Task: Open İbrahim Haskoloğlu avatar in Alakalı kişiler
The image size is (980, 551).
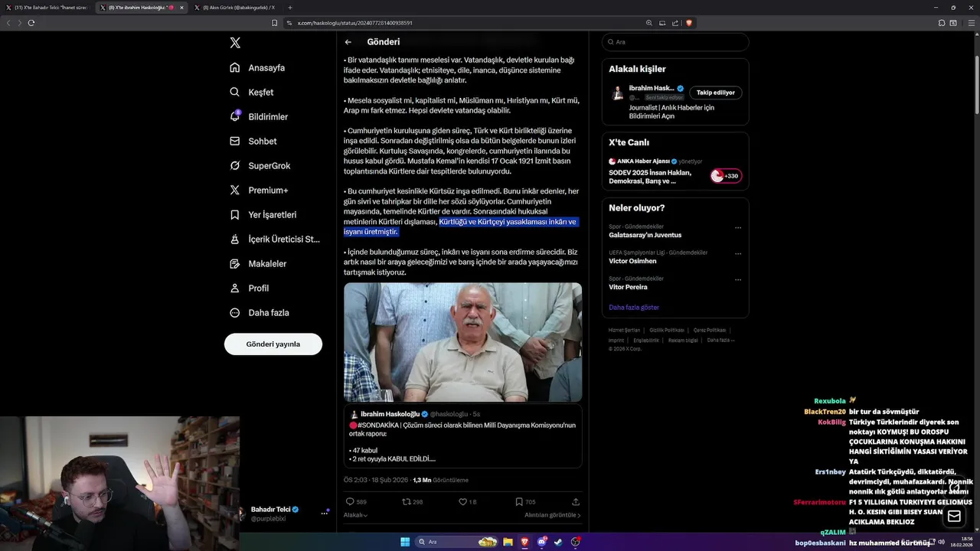Action: 617,93
